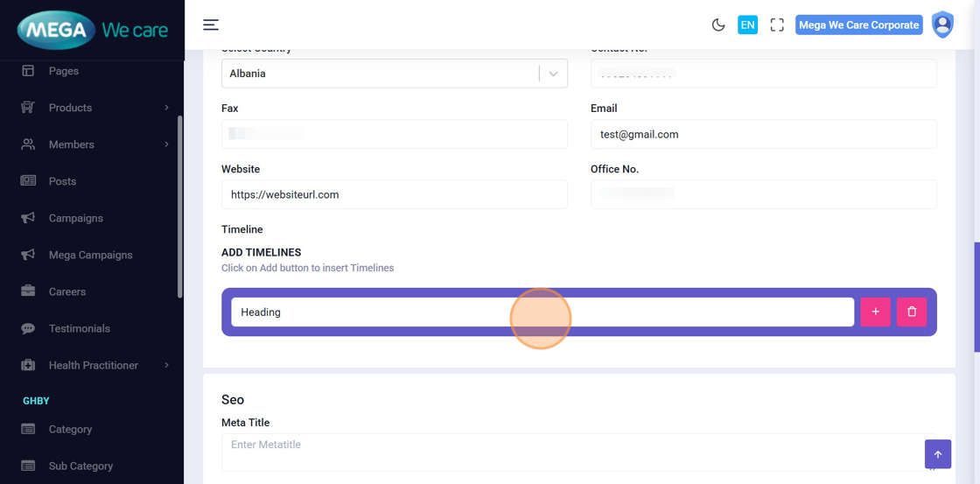980x484 pixels.
Task: Open the Select Country dropdown arrow
Action: [553, 74]
